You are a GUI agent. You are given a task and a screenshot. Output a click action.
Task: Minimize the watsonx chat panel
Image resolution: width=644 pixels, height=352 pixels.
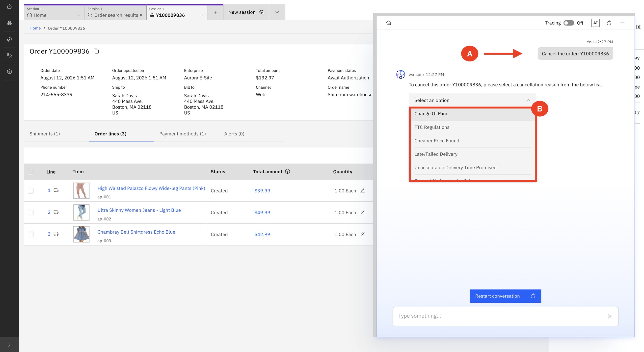pos(622,23)
